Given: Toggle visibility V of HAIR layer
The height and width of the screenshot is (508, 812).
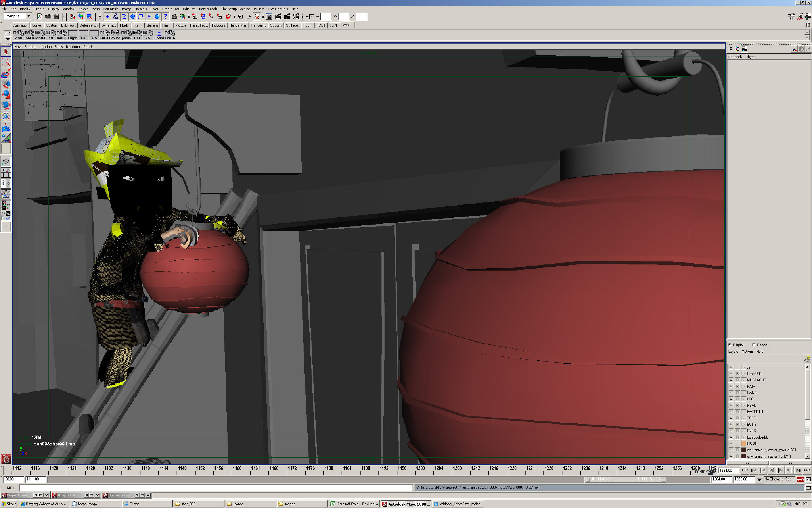Looking at the screenshot, I should pyautogui.click(x=731, y=386).
